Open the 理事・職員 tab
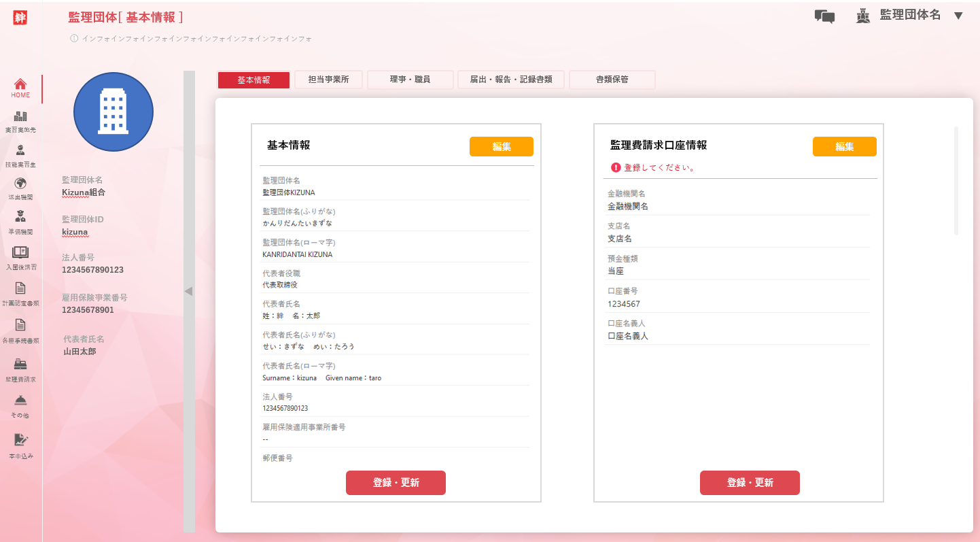 tap(410, 80)
